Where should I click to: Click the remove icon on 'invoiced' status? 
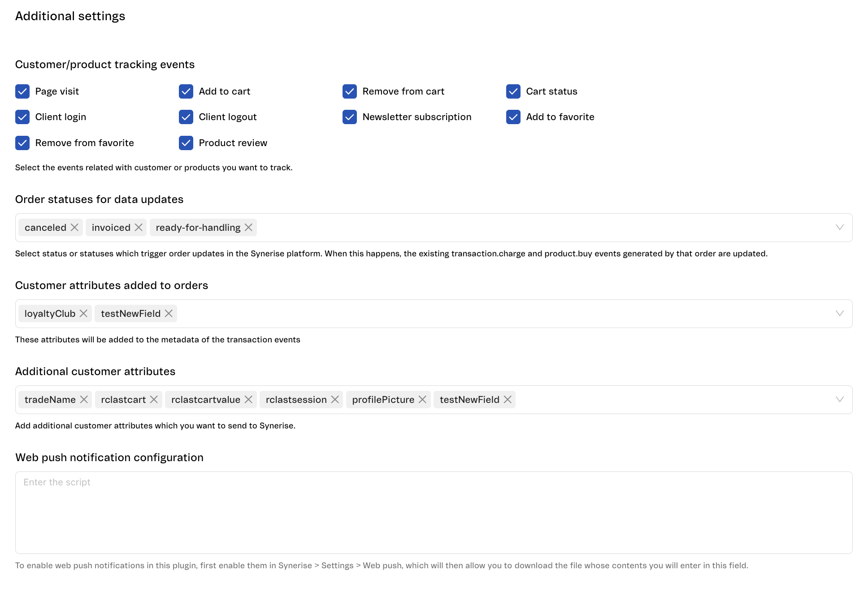tap(139, 227)
